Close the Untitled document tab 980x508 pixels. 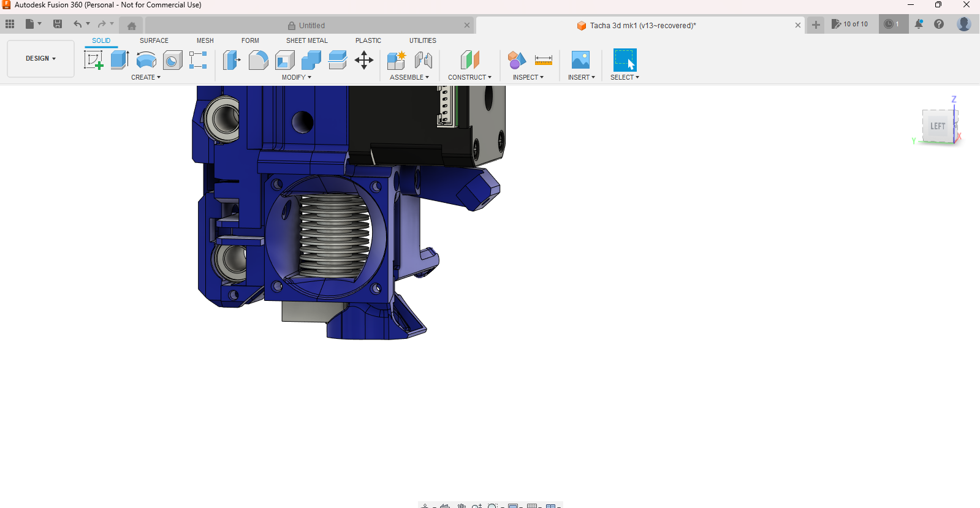[467, 26]
